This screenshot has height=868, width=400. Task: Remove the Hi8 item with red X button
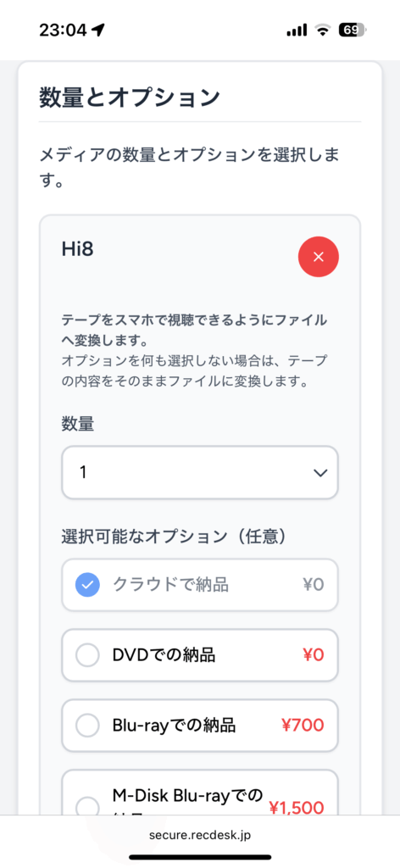pyautogui.click(x=318, y=257)
